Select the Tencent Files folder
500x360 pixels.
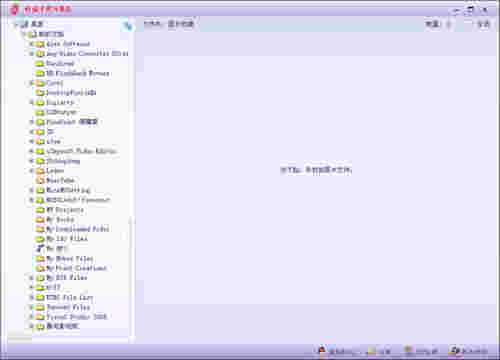[68, 307]
